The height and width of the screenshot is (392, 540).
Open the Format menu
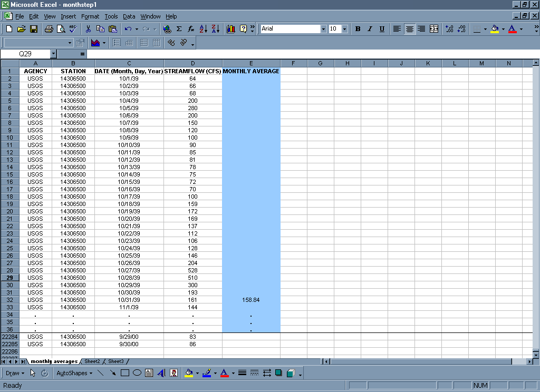click(x=90, y=16)
